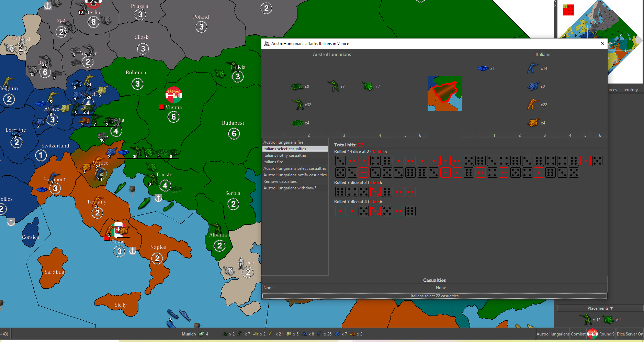Click the PU money icon next to Munich
Image resolution: width=644 pixels, height=342 pixels.
coord(201,334)
